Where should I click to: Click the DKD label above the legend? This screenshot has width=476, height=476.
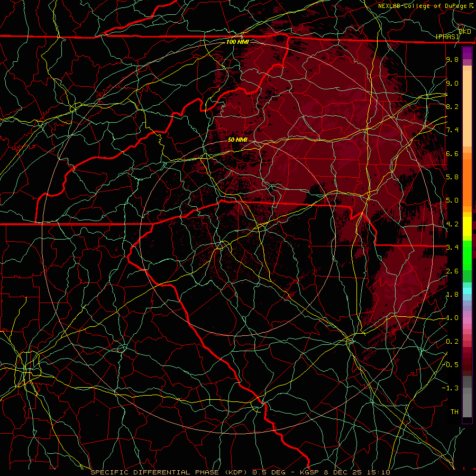(x=464, y=32)
